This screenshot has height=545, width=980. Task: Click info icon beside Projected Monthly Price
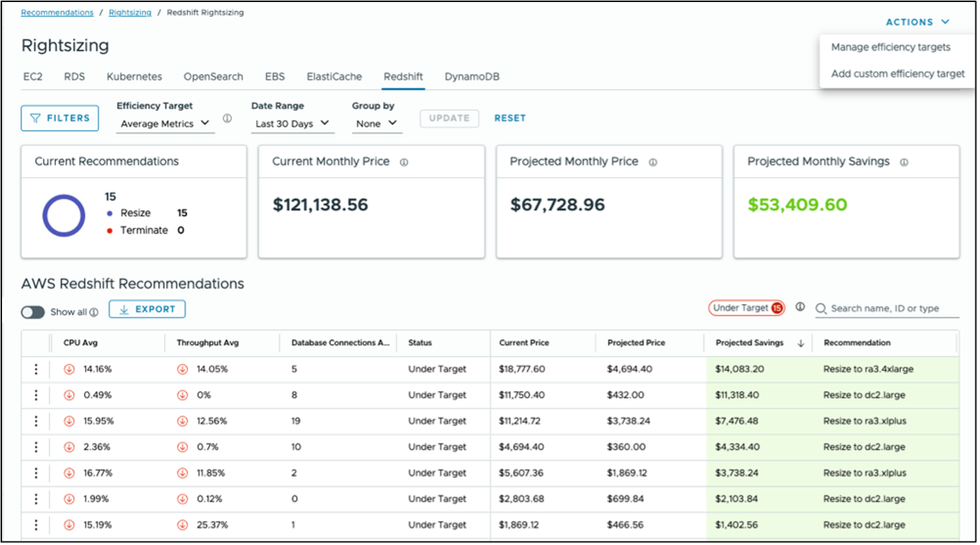coord(653,163)
